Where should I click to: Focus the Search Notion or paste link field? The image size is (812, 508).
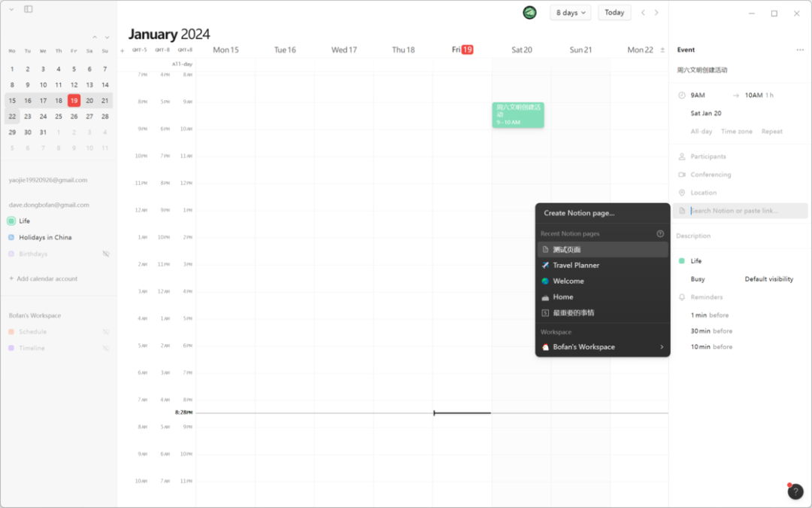coord(740,211)
